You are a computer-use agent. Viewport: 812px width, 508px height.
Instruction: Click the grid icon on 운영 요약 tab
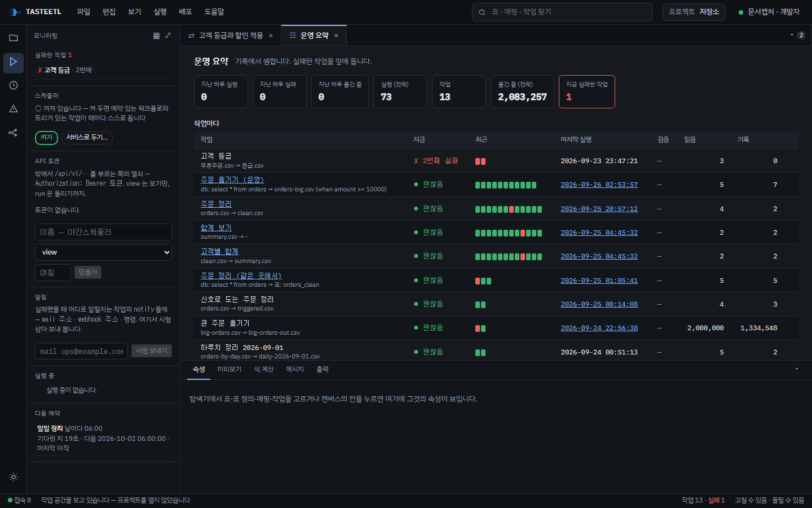293,36
